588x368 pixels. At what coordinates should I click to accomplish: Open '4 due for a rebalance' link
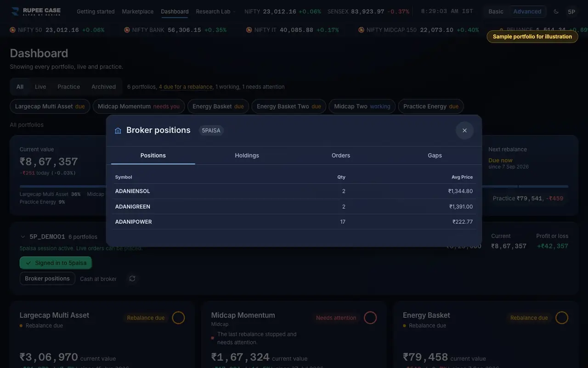coord(186,87)
